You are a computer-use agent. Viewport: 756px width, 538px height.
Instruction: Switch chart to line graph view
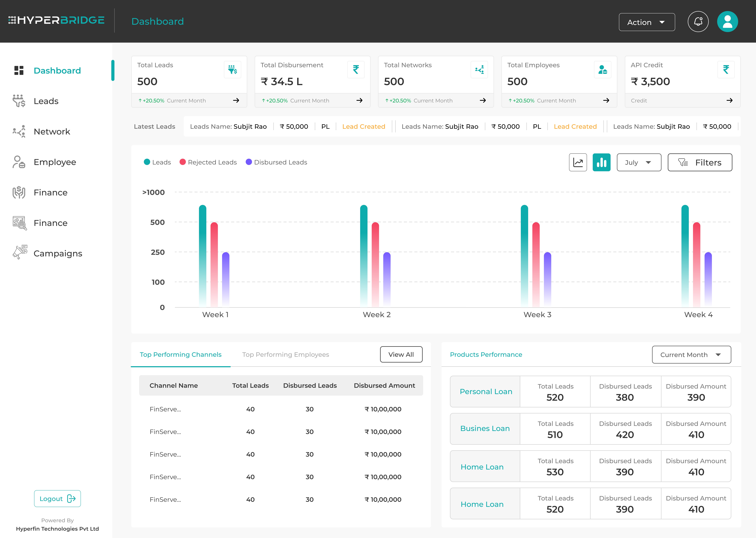[578, 162]
